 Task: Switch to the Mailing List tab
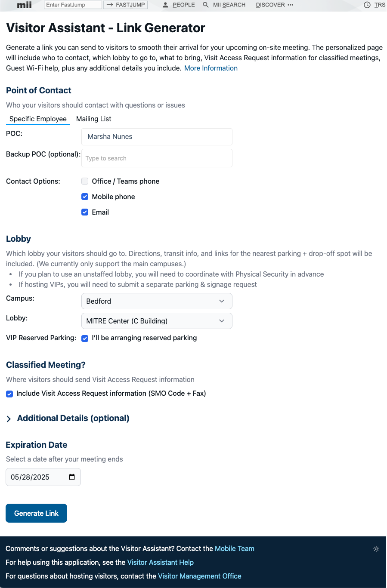pos(93,119)
